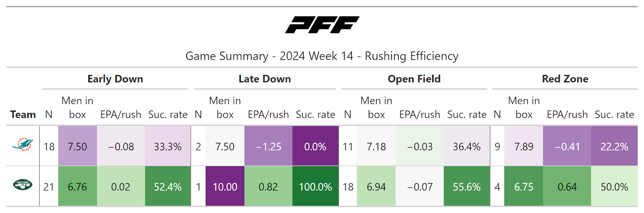Click the Miami Dolphins team logo
This screenshot has width=644, height=213.
click(x=23, y=144)
